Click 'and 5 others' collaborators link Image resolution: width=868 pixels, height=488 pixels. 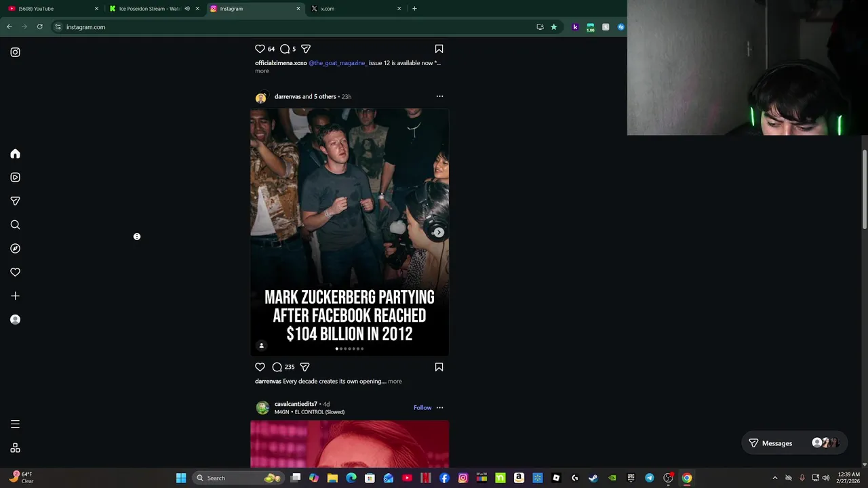[x=319, y=96]
